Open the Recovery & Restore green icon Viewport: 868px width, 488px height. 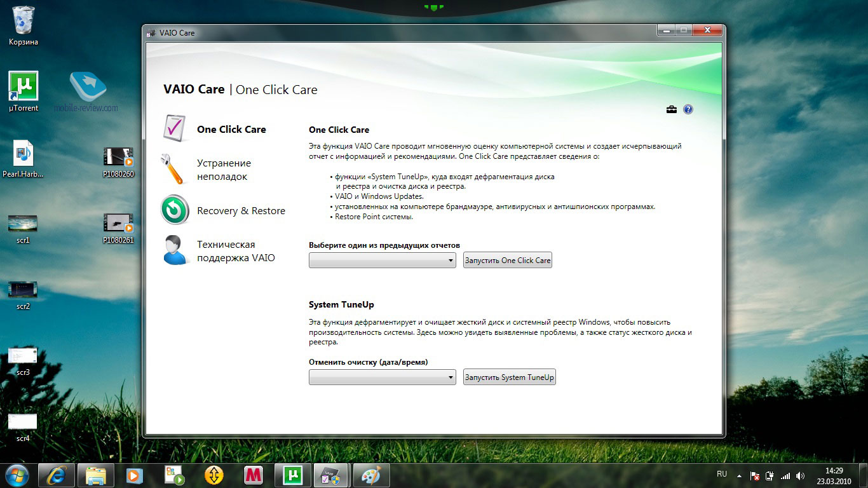175,210
